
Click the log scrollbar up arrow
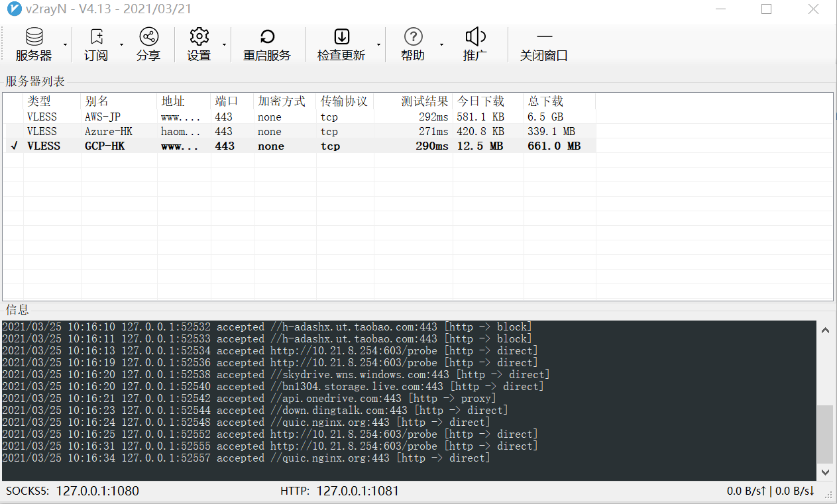pyautogui.click(x=825, y=330)
